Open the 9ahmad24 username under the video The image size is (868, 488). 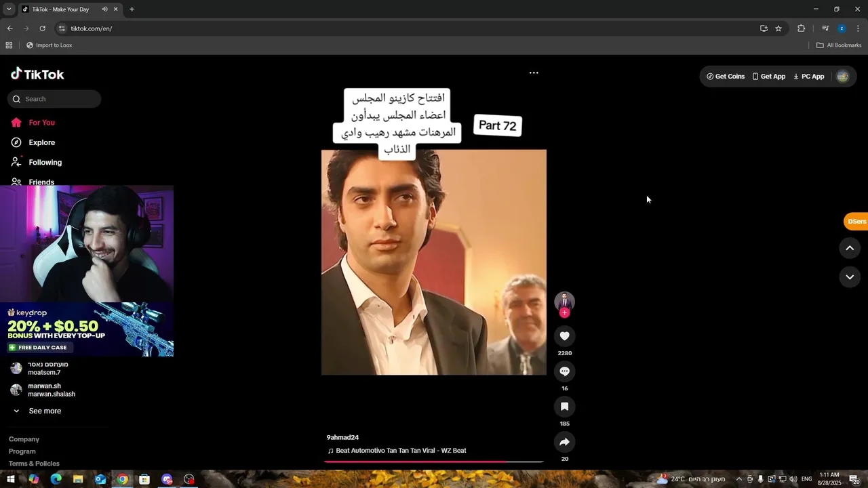tap(342, 438)
